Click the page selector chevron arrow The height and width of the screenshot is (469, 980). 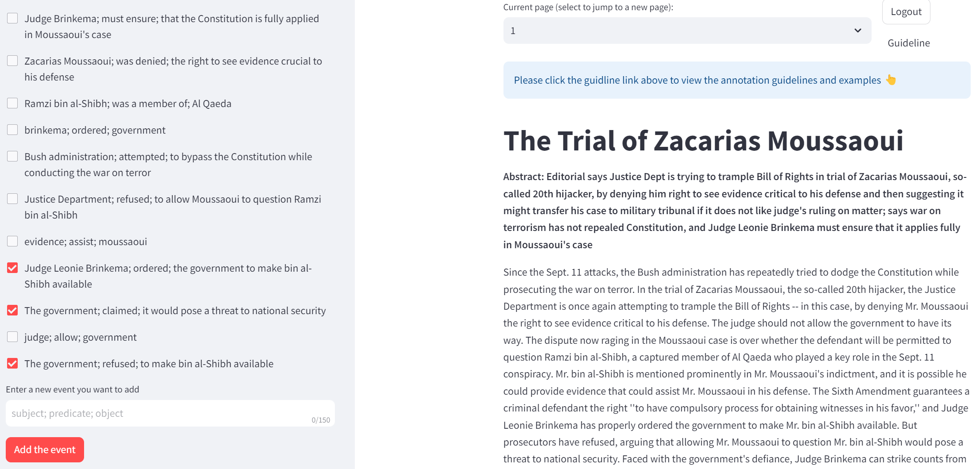tap(857, 31)
